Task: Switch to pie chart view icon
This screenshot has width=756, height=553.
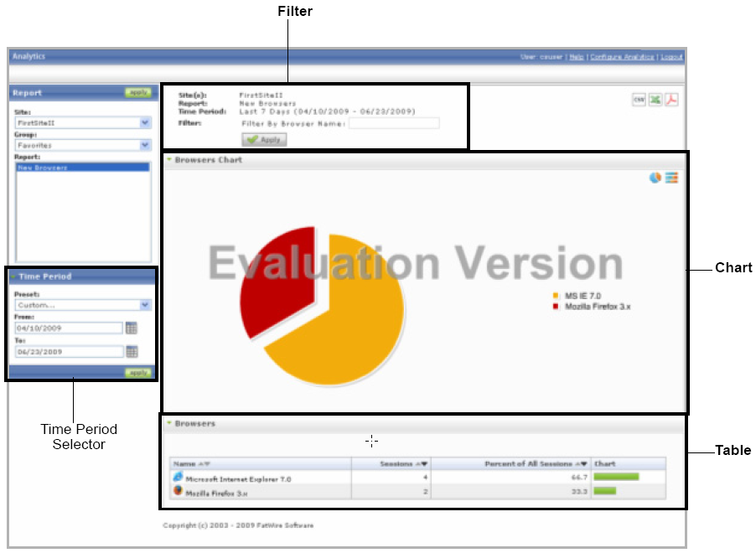Action: point(655,178)
